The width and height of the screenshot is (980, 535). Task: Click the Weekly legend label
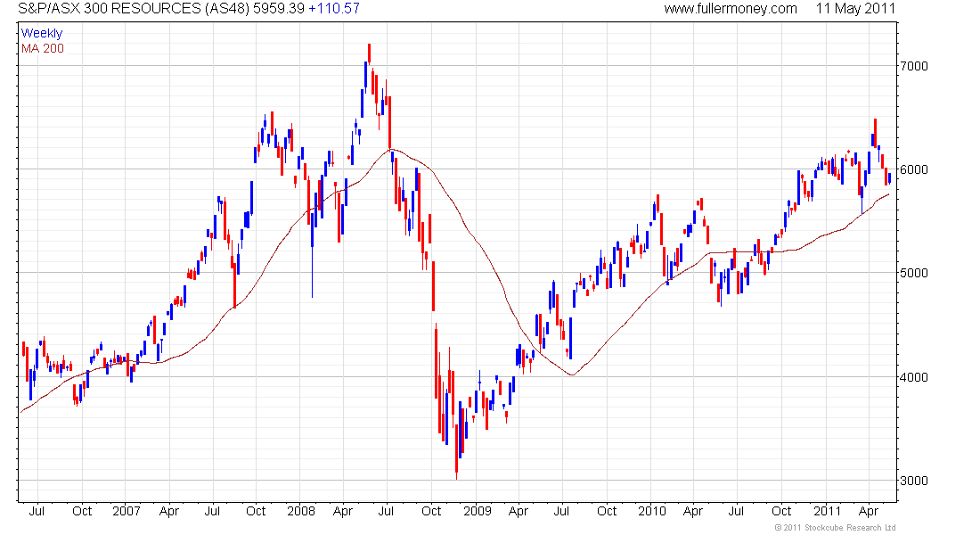coord(42,33)
